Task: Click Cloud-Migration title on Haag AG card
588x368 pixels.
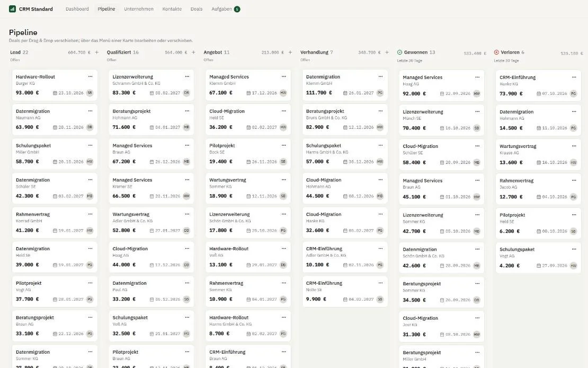Action: point(130,249)
